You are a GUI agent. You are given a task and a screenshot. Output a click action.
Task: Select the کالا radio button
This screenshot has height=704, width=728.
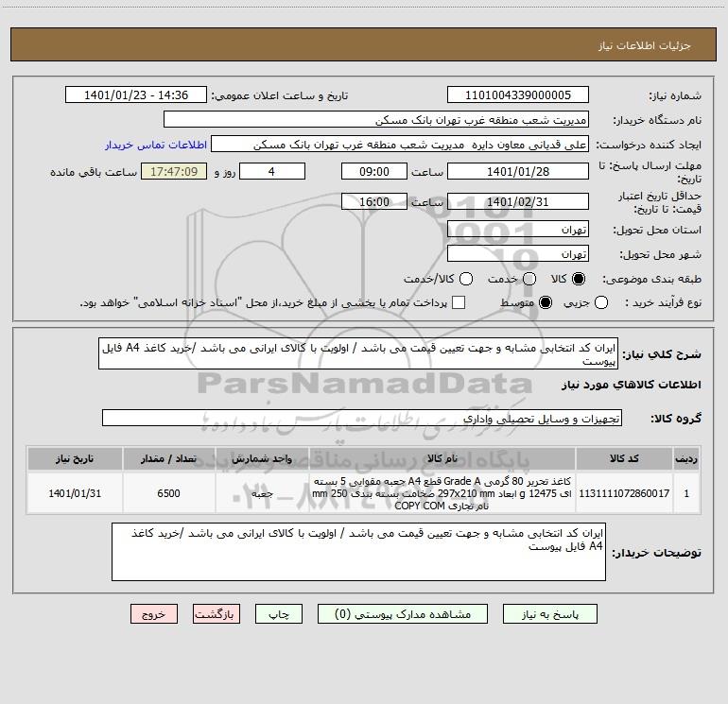[579, 279]
